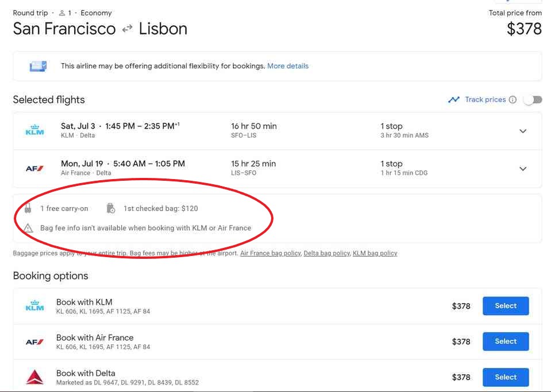Click the total price $378 at top
This screenshot has width=551, height=392.
coord(524,29)
